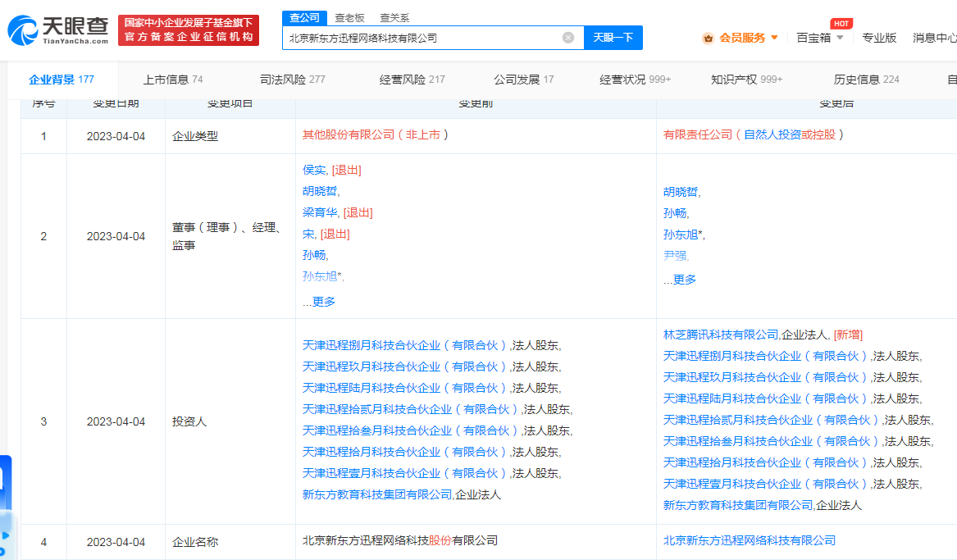Open 胡晓哲 link in the before column
This screenshot has height=560, width=957.
(x=320, y=191)
